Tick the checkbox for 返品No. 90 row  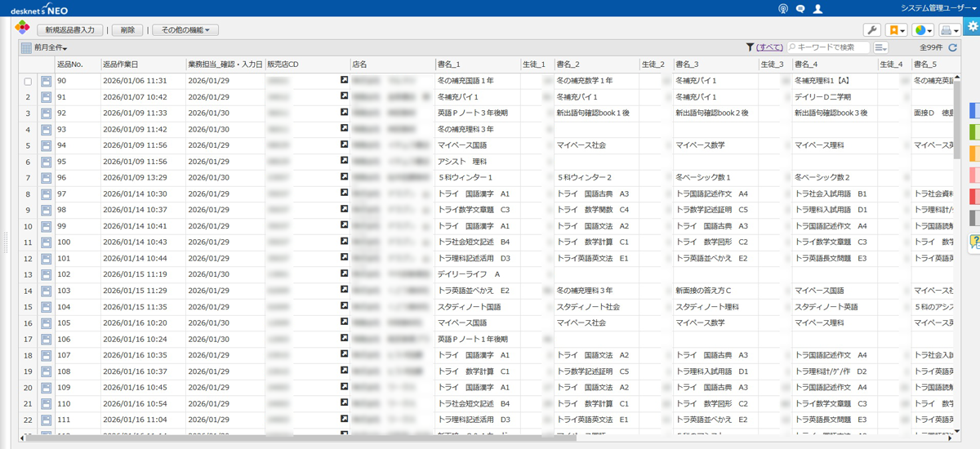(28, 82)
